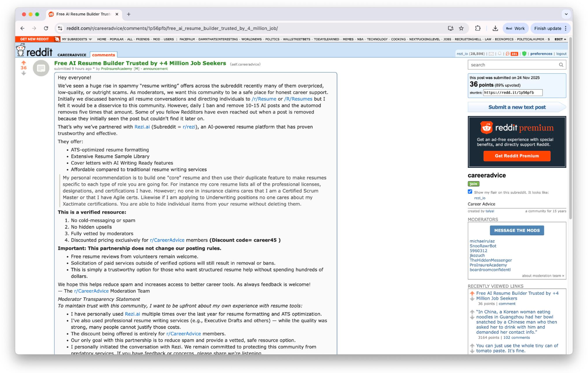
Task: Click the rocket icon beside Get New Reddit
Action: click(57, 39)
